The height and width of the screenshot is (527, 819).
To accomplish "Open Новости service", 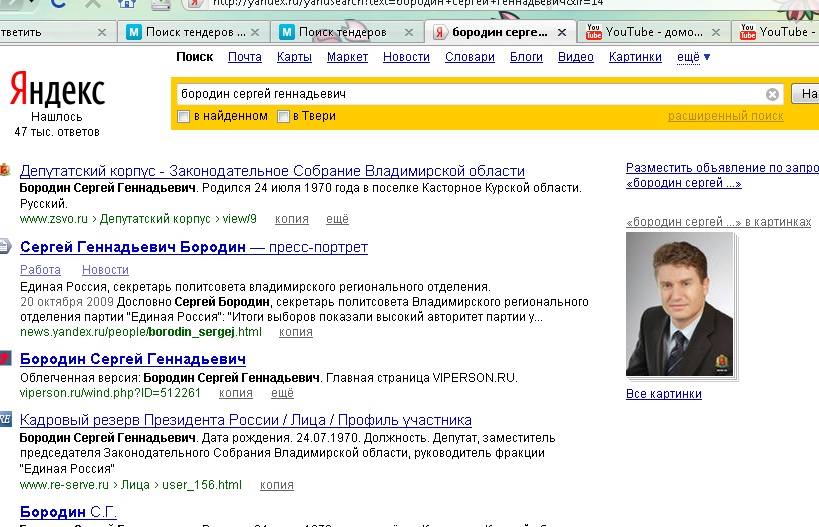I will coord(406,57).
